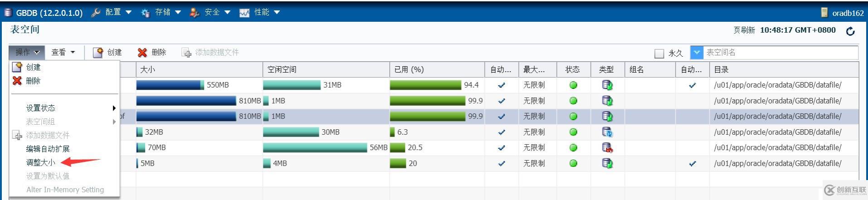
Task: Click the last-column checkmark in 5MB row
Action: point(692,163)
